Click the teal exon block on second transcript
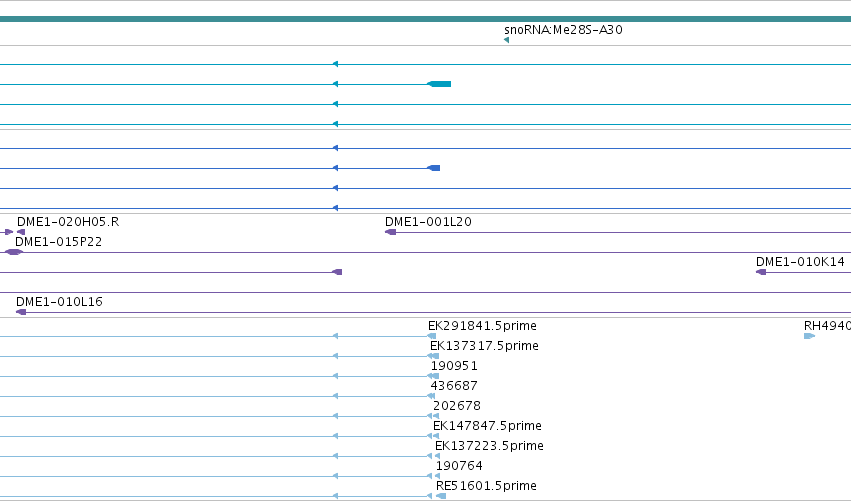The width and height of the screenshot is (851, 501). (x=440, y=84)
